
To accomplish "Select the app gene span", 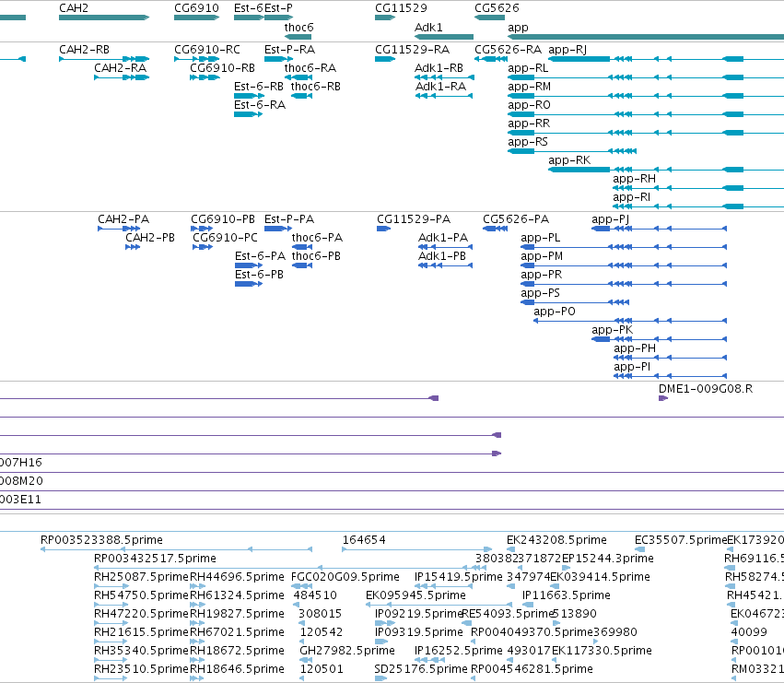I will tap(646, 37).
